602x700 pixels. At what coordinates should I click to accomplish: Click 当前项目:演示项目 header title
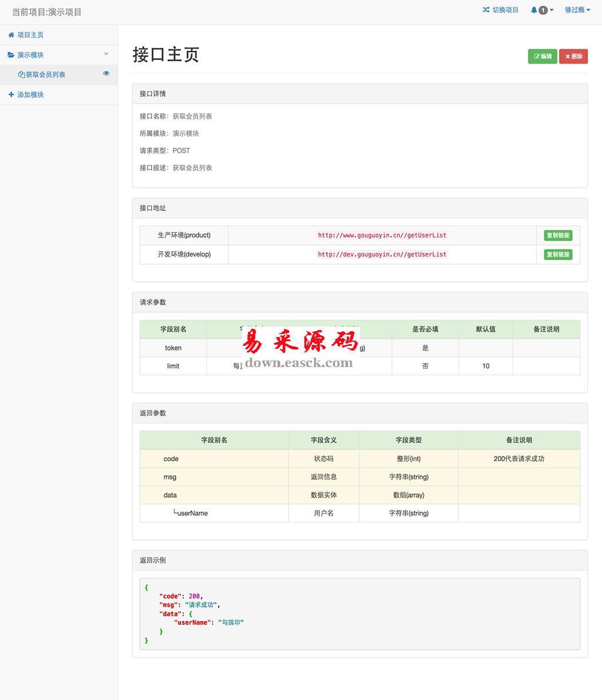click(47, 12)
